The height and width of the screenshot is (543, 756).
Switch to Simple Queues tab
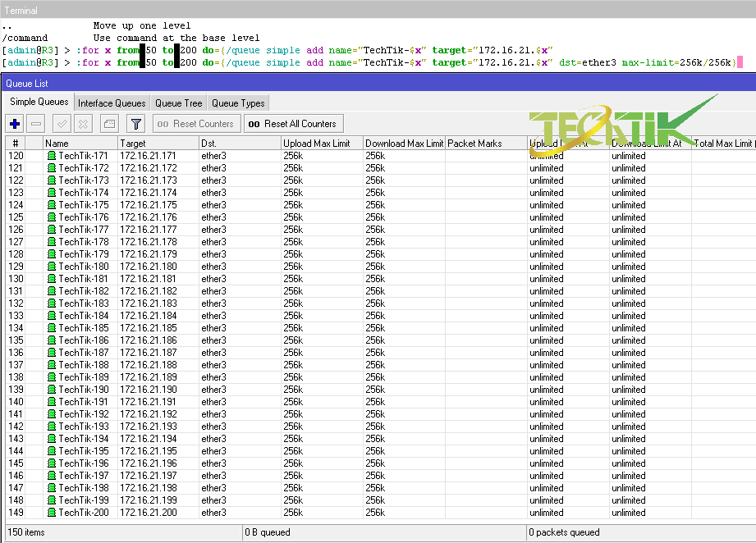(39, 103)
